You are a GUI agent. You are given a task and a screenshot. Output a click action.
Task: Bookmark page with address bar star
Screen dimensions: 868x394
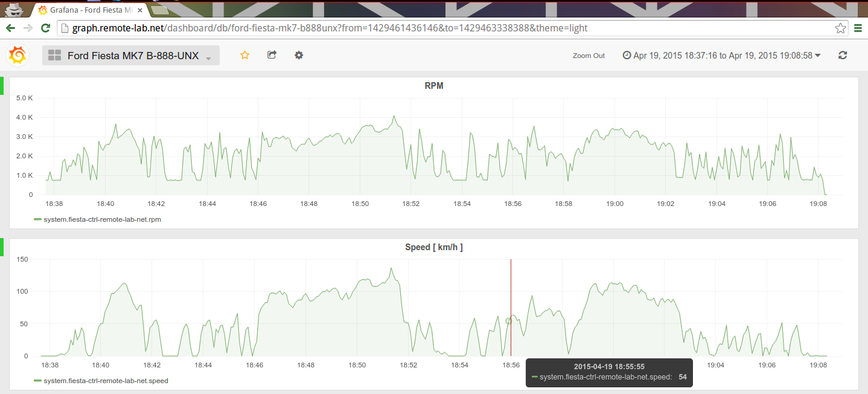(840, 28)
